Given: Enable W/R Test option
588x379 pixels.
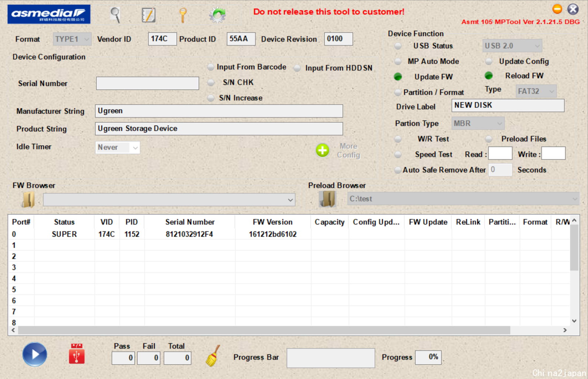Looking at the screenshot, I should pos(398,139).
